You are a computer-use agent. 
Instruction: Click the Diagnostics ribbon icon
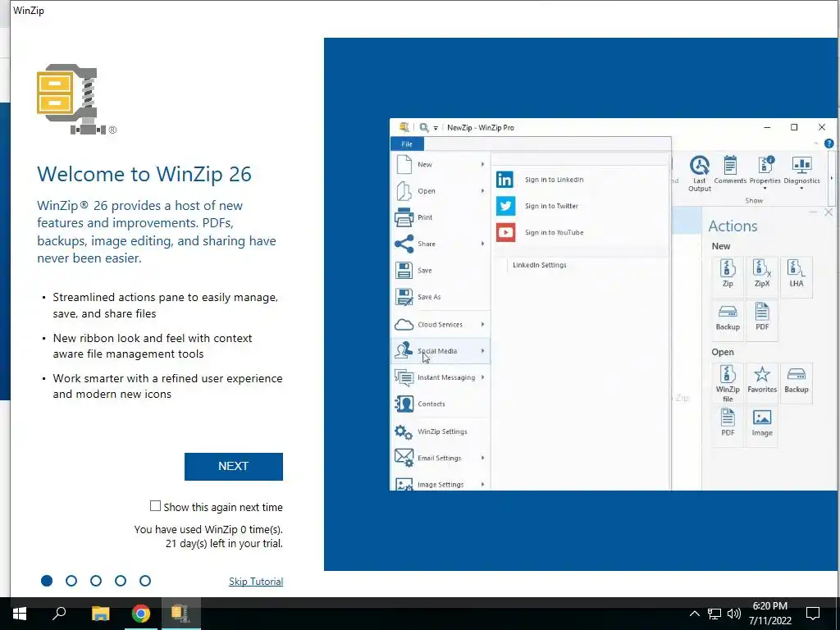pos(801,166)
